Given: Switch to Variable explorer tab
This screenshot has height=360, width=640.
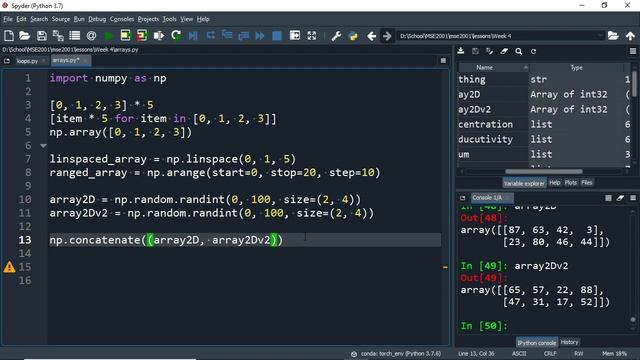Looking at the screenshot, I should pyautogui.click(x=524, y=183).
